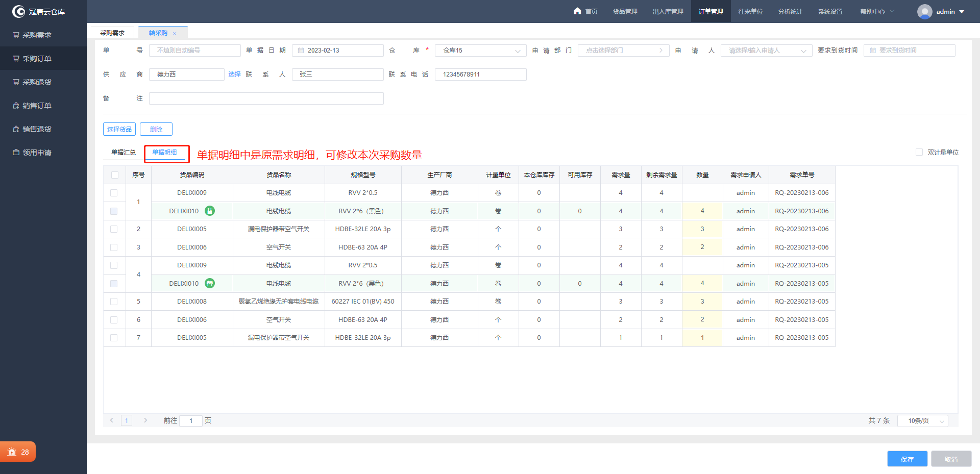Open the 订单管理 menu
Image resolution: width=980 pixels, height=474 pixels.
tap(710, 11)
